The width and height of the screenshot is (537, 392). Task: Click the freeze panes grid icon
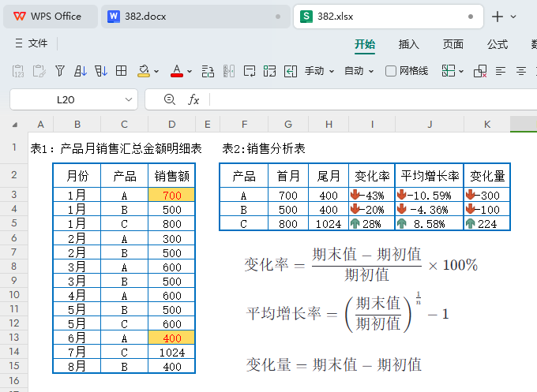[449, 71]
